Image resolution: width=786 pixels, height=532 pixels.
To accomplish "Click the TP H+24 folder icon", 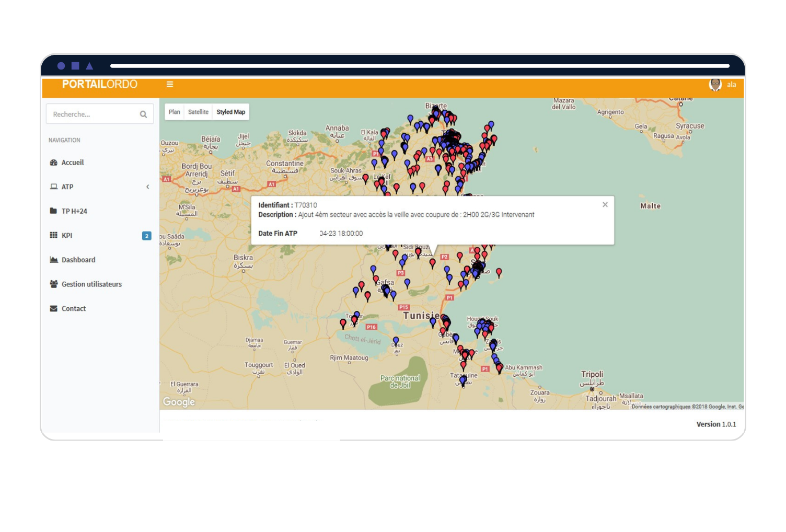I will (x=53, y=211).
